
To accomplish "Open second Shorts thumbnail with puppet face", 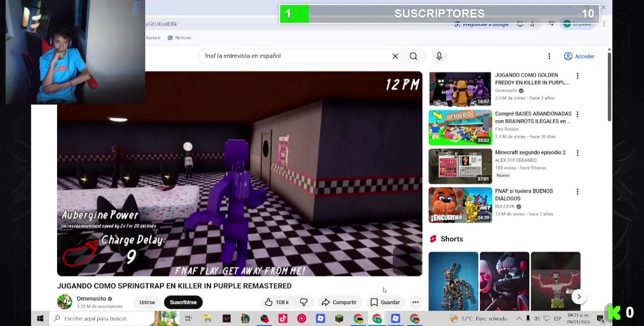I will tap(505, 281).
